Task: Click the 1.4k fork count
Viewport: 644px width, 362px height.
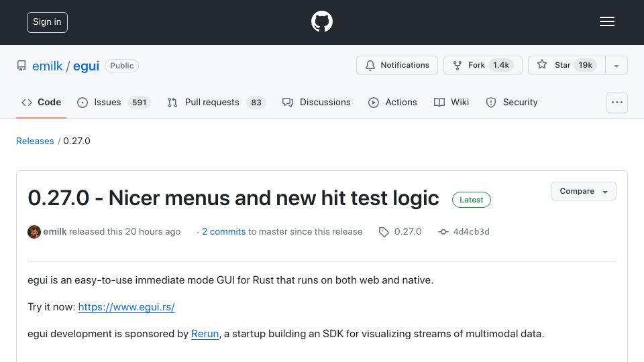Action: [501, 65]
